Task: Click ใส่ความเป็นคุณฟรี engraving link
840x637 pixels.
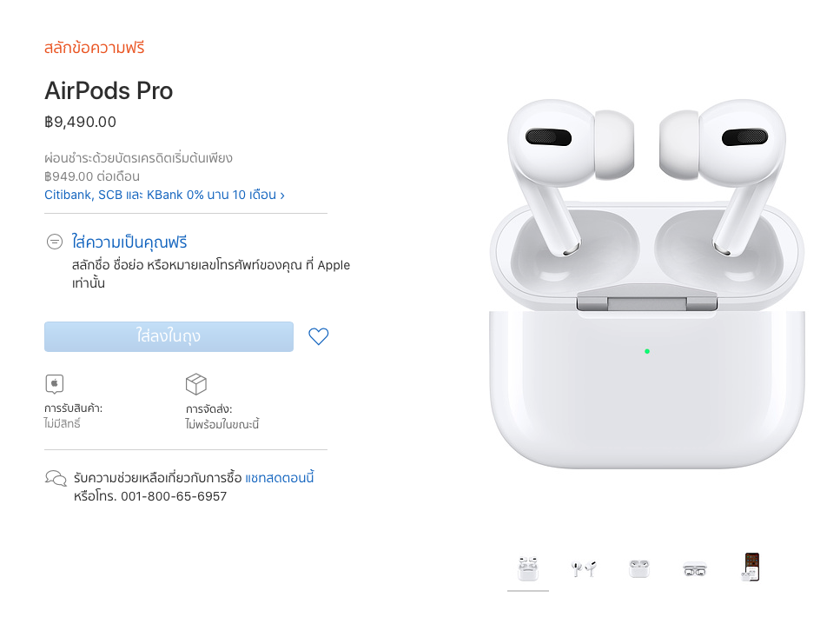Action: [x=129, y=242]
